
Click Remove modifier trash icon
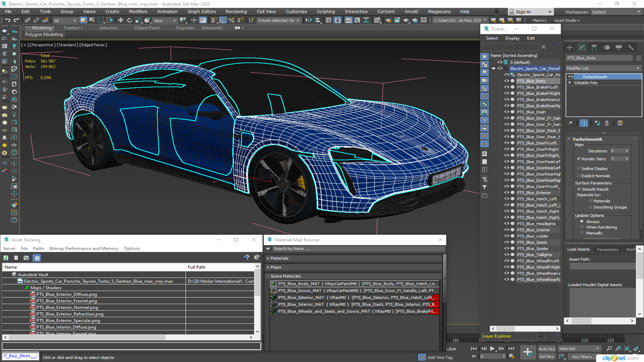[607, 123]
